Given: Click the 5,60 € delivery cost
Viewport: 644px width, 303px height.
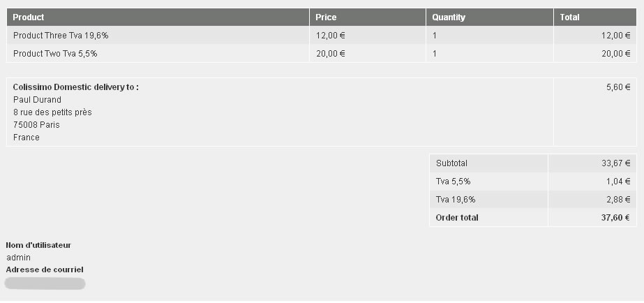Looking at the screenshot, I should click(618, 87).
